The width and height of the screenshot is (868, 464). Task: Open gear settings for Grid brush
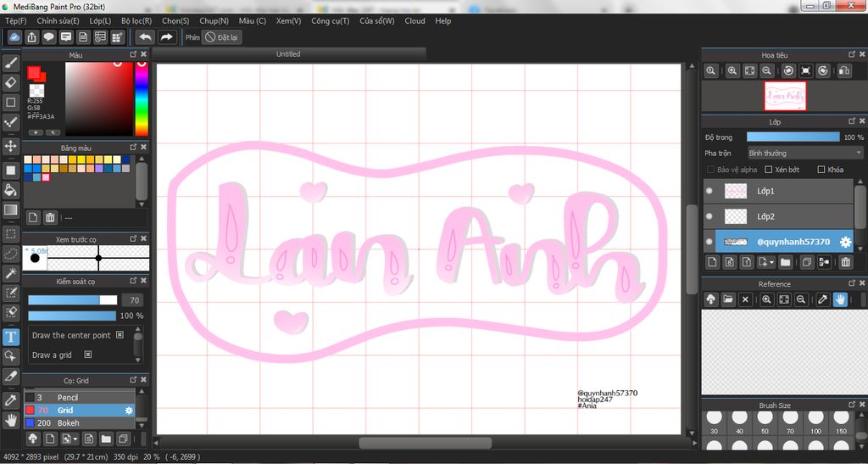pos(129,411)
